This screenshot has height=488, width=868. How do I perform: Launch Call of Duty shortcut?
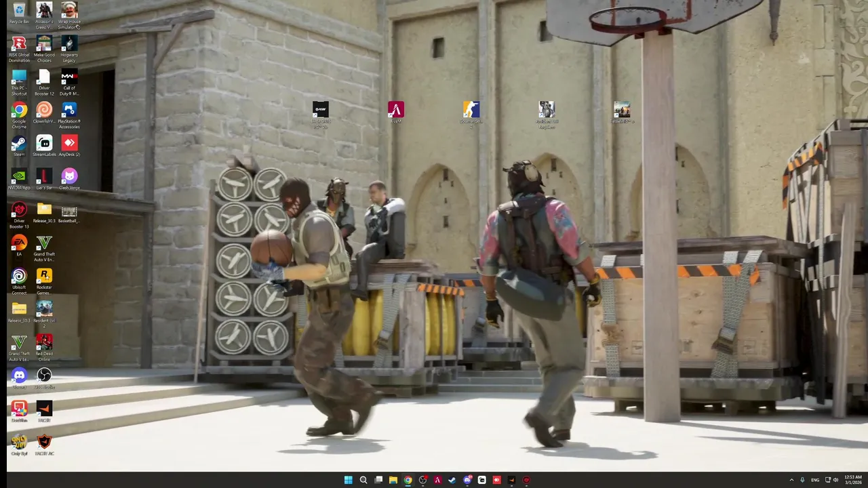point(69,83)
